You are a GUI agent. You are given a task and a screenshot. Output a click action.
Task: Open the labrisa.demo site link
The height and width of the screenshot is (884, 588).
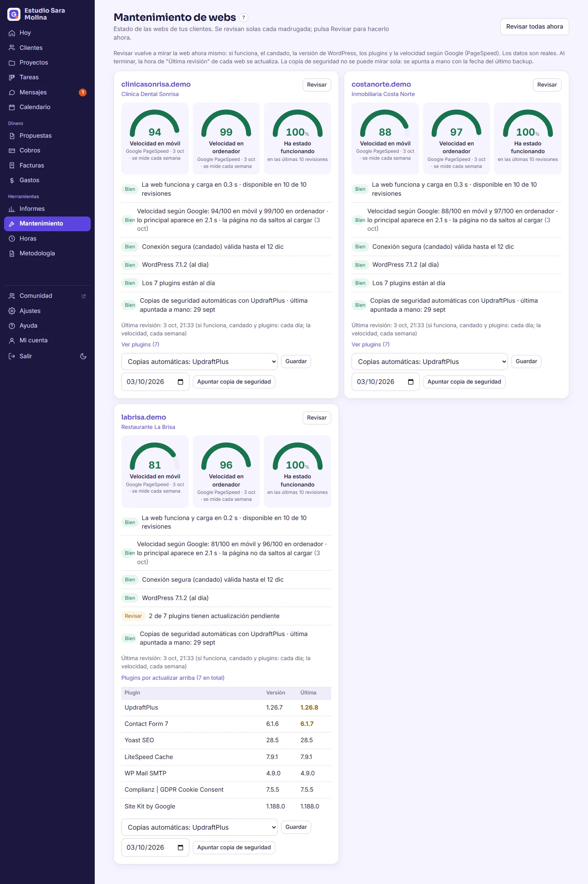(143, 417)
